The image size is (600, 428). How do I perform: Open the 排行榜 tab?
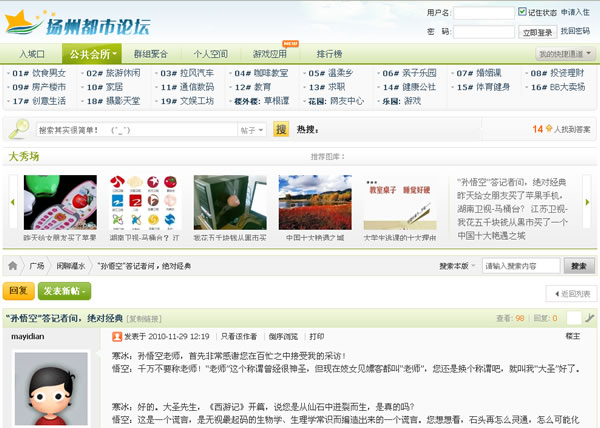(329, 54)
